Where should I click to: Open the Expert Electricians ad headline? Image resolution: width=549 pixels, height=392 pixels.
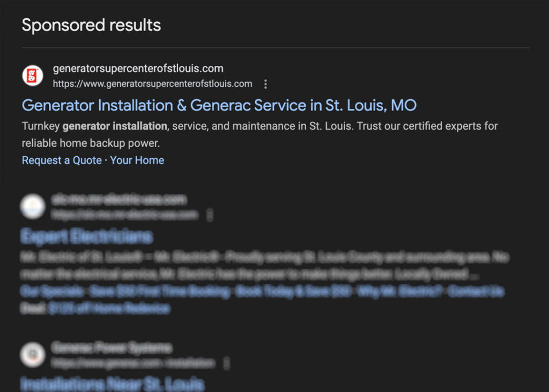(87, 236)
